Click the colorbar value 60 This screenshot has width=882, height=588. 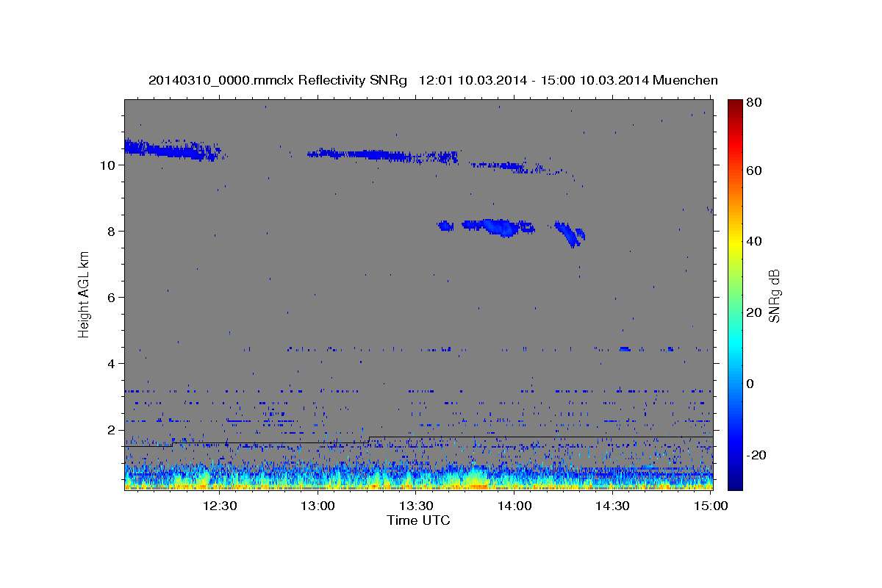[x=753, y=171]
